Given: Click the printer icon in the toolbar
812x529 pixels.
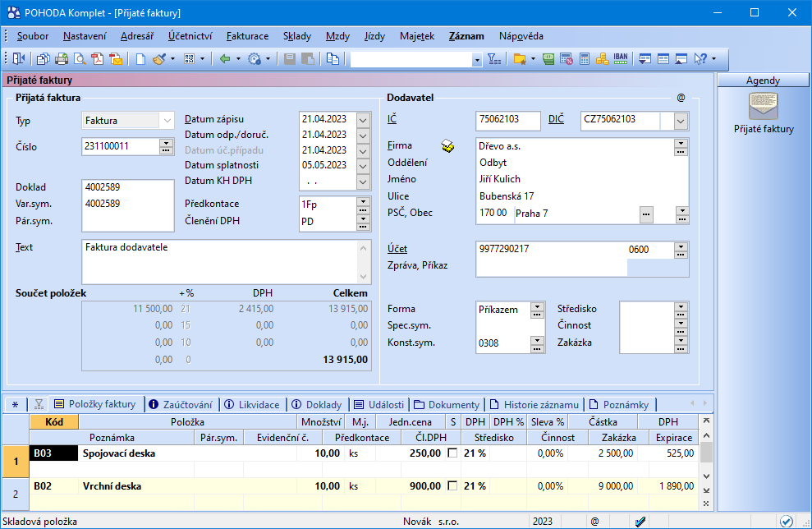Looking at the screenshot, I should coord(62,59).
